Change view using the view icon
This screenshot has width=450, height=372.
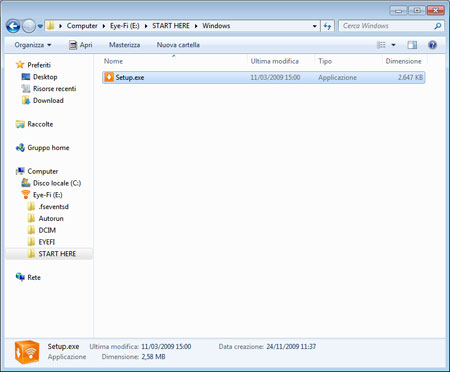pos(381,45)
